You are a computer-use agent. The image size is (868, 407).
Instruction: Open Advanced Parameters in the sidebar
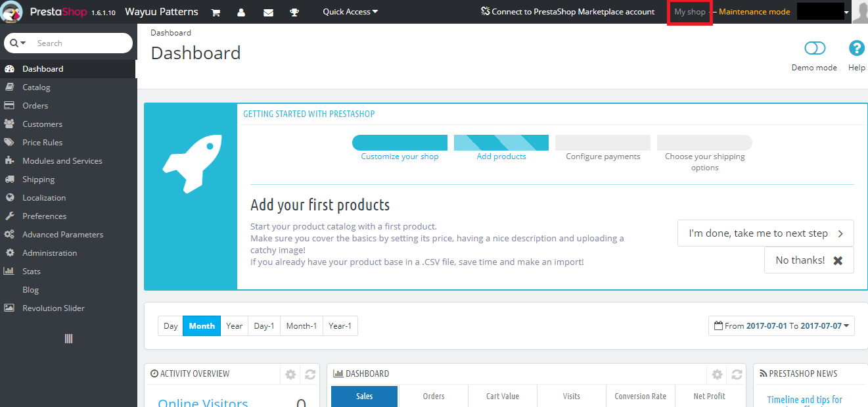(x=68, y=235)
